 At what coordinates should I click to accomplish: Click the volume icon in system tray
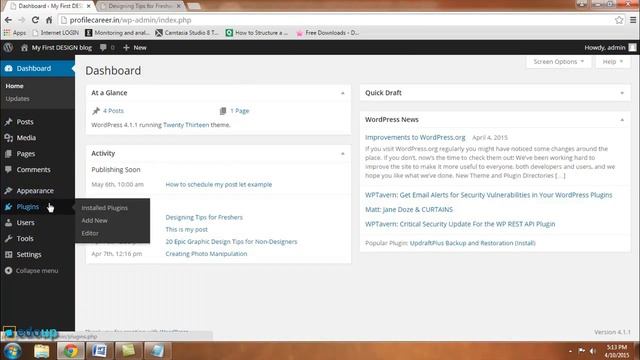[593, 351]
